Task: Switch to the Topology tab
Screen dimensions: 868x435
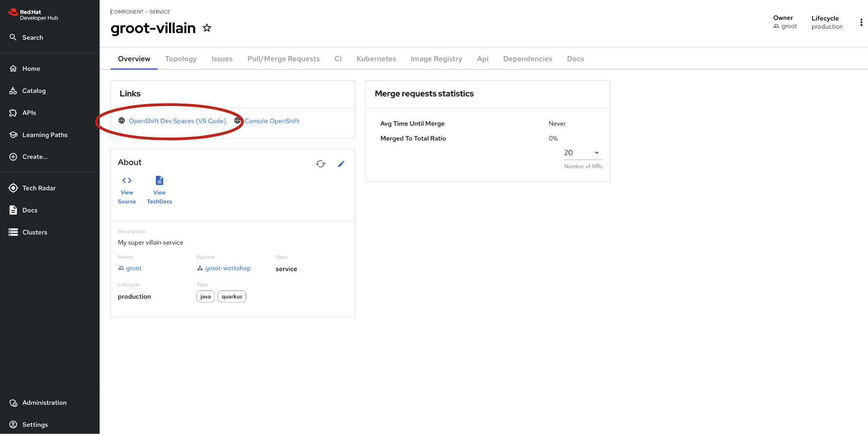Action: tap(181, 59)
